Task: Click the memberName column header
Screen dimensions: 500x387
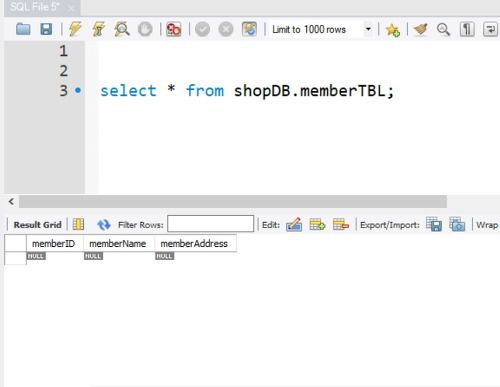Action: click(x=119, y=243)
